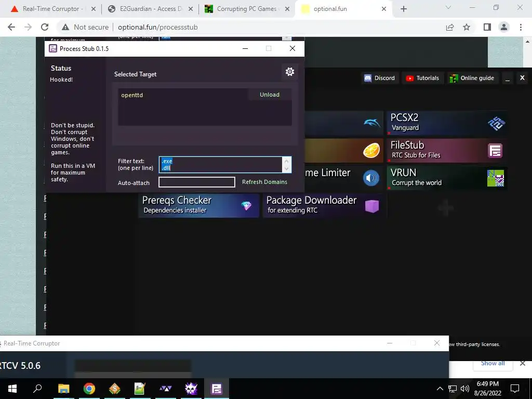Screen dimensions: 532x399
Task: Focus the Auto-attach input field
Action: pyautogui.click(x=197, y=182)
